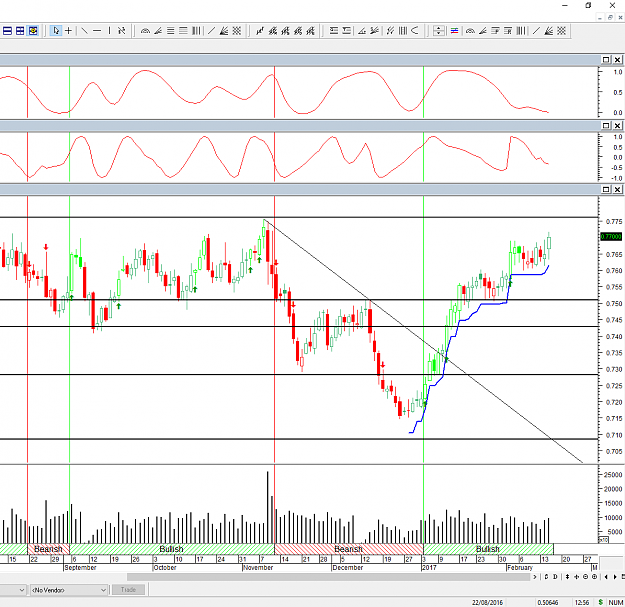
Task: Click the Bearish label under December
Action: coord(348,549)
